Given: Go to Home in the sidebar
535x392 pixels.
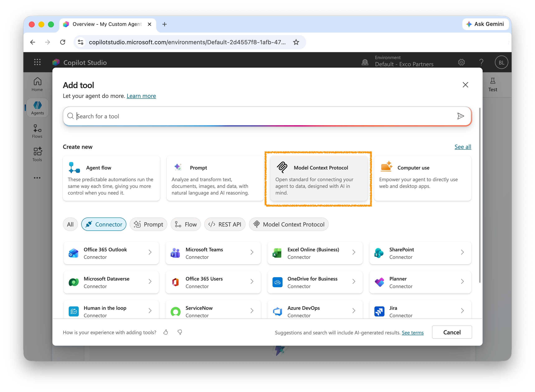Looking at the screenshot, I should [37, 85].
